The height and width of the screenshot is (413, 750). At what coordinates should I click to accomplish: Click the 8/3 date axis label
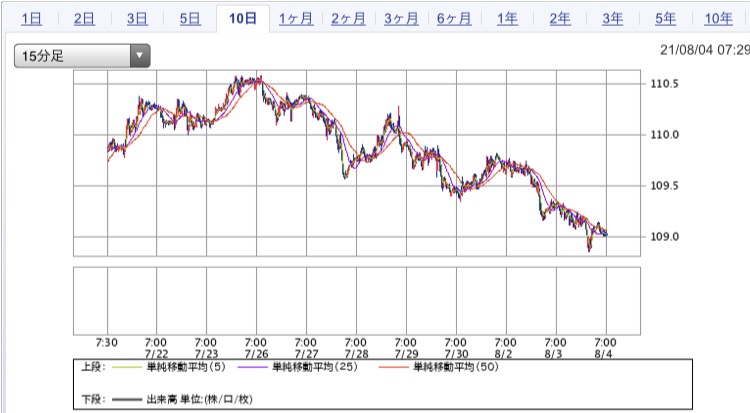(x=553, y=354)
